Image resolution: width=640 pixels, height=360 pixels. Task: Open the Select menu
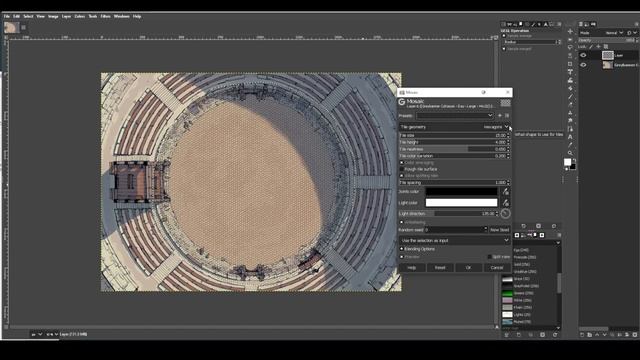pos(28,16)
